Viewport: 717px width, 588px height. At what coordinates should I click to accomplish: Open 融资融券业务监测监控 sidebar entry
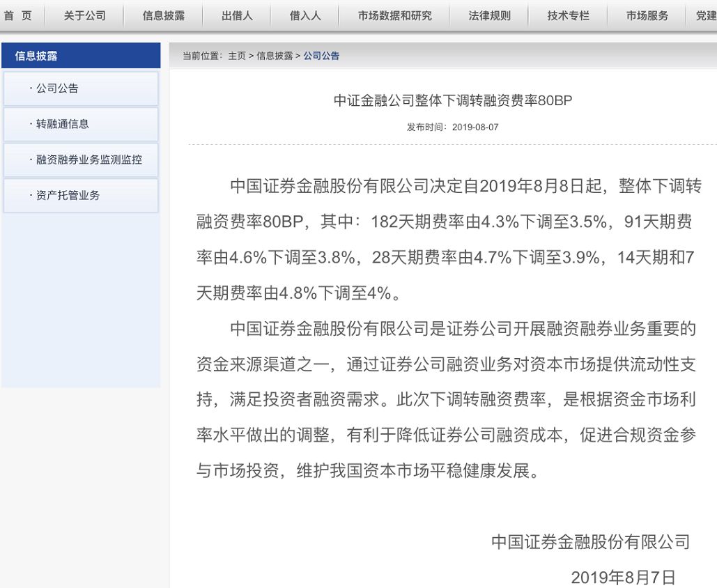[81, 160]
